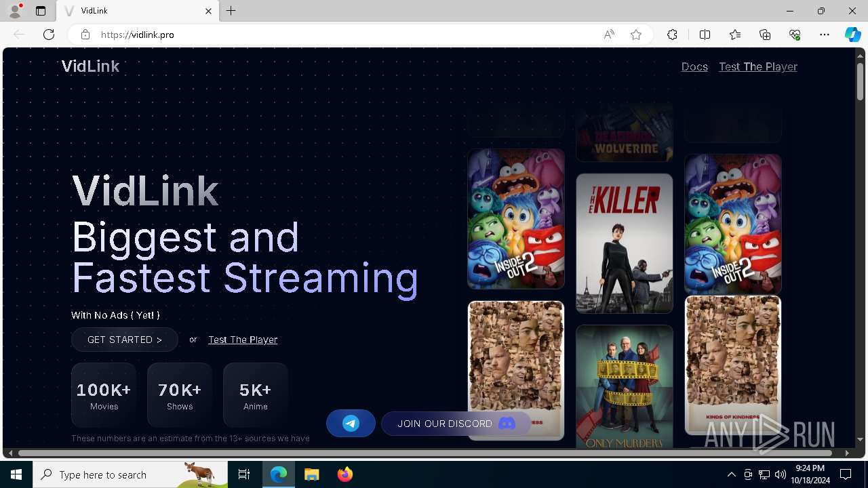Close the VidLink tab

point(208,11)
